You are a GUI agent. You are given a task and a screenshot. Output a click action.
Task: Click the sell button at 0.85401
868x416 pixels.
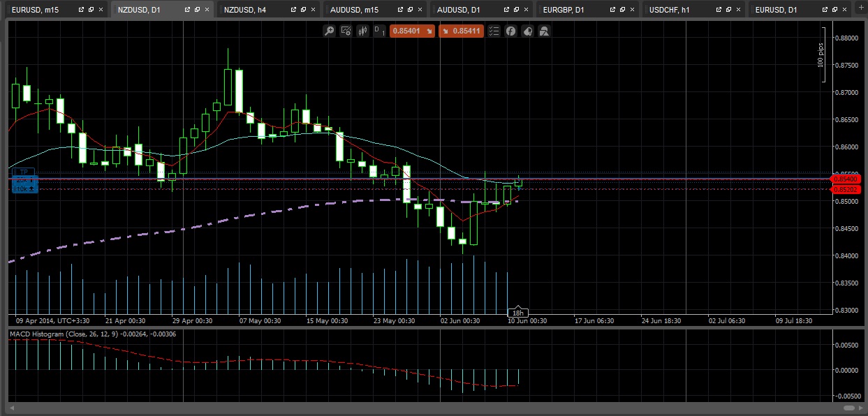click(x=413, y=31)
